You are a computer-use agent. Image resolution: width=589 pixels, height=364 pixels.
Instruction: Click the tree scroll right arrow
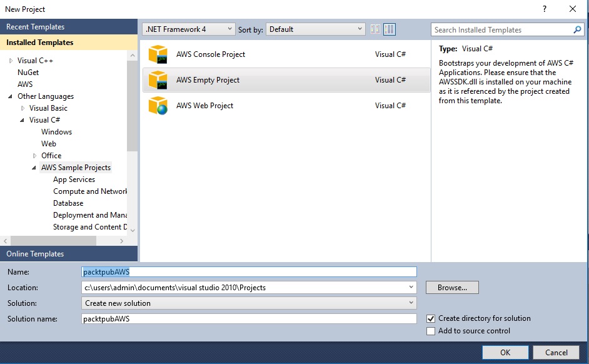tap(121, 241)
